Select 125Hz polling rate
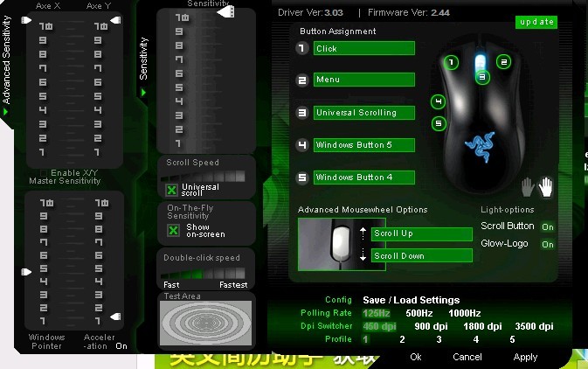Viewport: 588px width, 369px height. tap(376, 313)
